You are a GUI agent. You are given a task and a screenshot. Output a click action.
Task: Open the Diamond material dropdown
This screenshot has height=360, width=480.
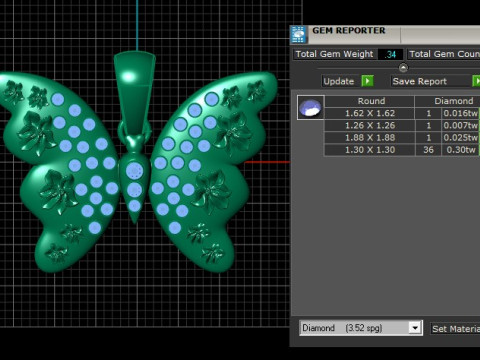point(361,328)
